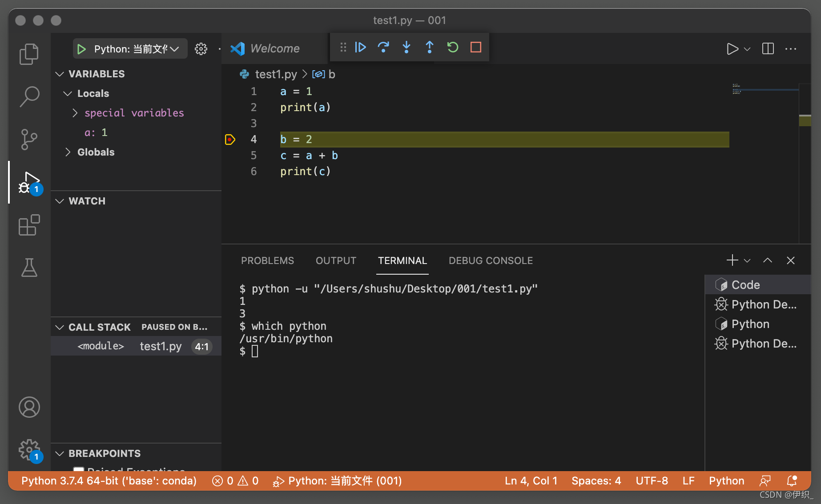
Task: Open launch.json via debug gear icon
Action: pyautogui.click(x=201, y=49)
